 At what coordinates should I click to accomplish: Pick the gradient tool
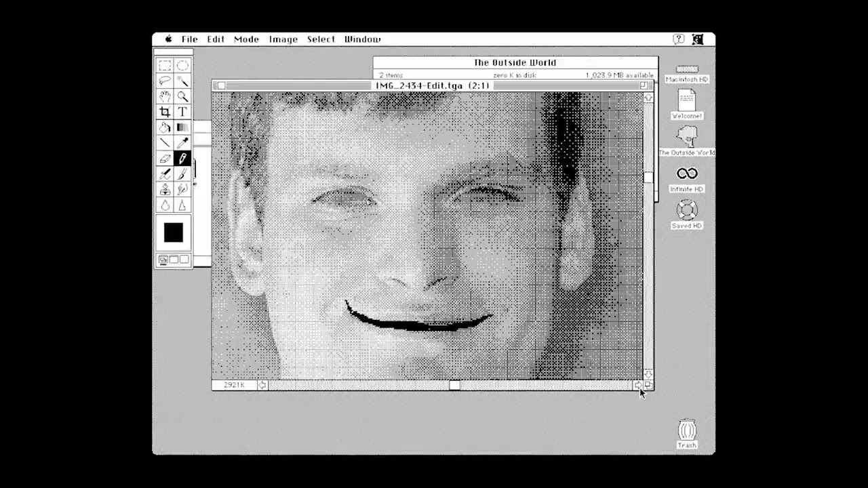(x=182, y=127)
